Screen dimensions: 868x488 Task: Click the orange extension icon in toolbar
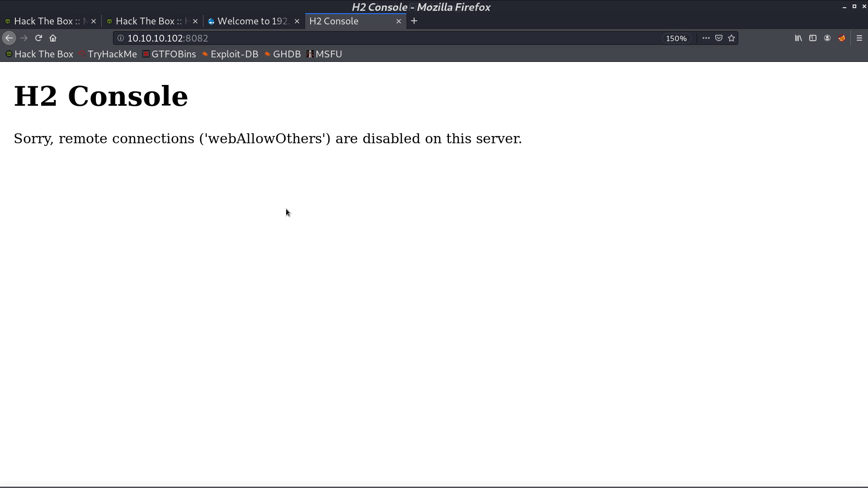click(x=842, y=38)
